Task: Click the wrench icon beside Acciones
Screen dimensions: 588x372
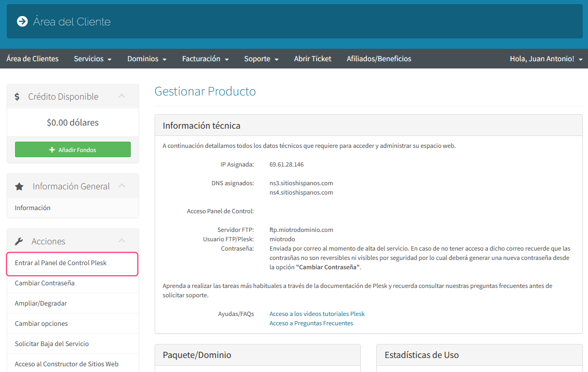Action: [19, 241]
